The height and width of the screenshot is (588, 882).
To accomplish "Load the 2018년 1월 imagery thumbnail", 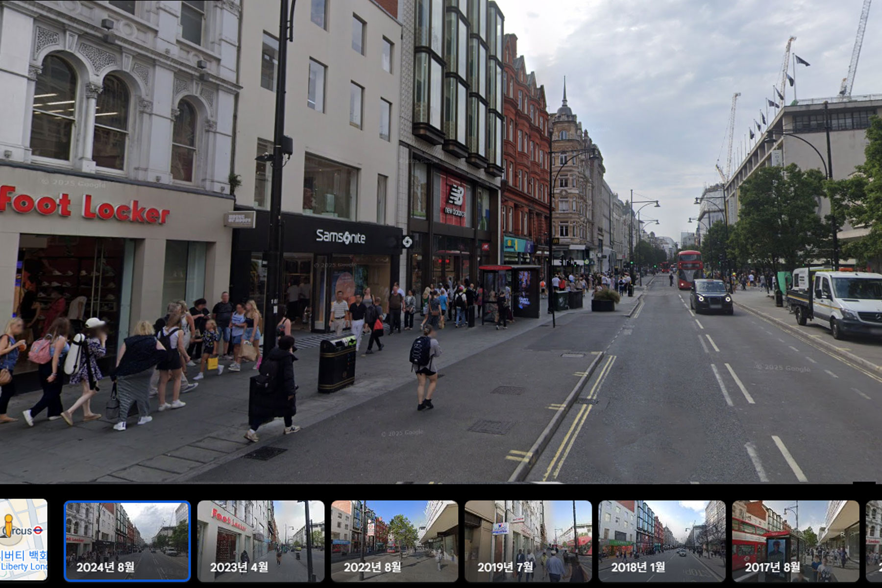I will [x=661, y=540].
